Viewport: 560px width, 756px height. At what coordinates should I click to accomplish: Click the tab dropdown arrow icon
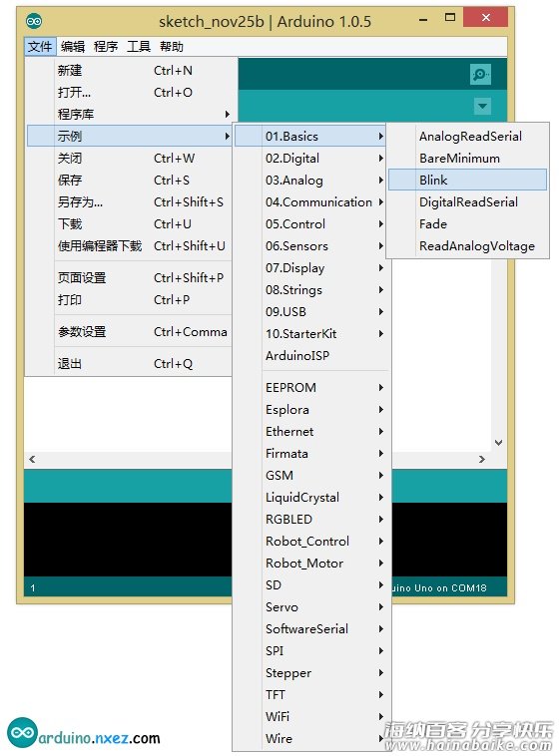(482, 106)
